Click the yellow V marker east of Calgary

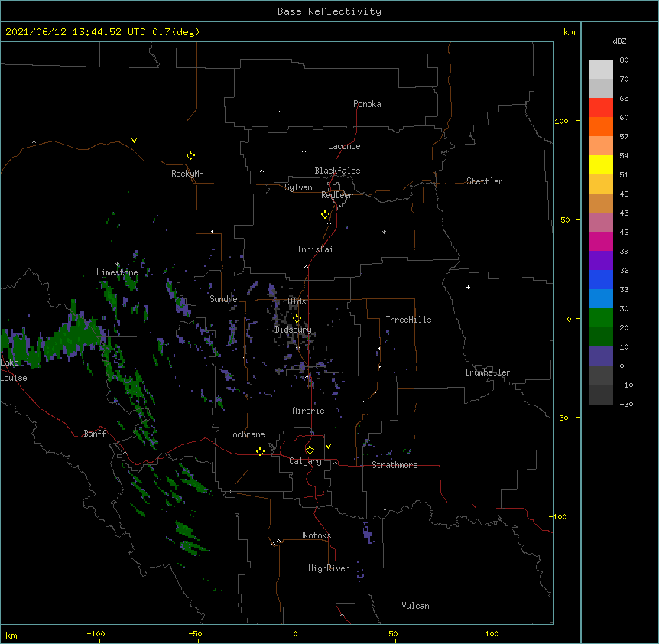pyautogui.click(x=328, y=447)
